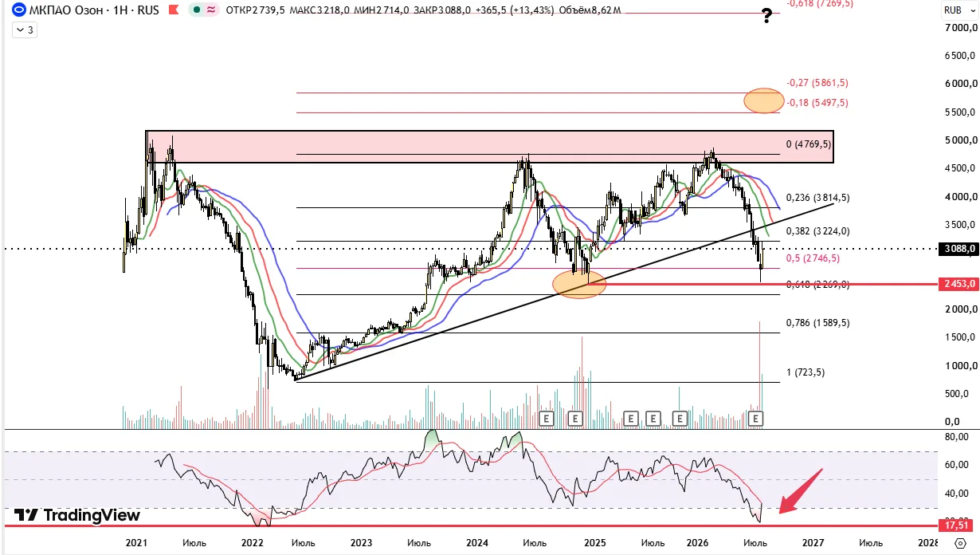Viewport: 980px width, 555px height.
Task: Select the black question mark annotation
Action: (x=766, y=14)
